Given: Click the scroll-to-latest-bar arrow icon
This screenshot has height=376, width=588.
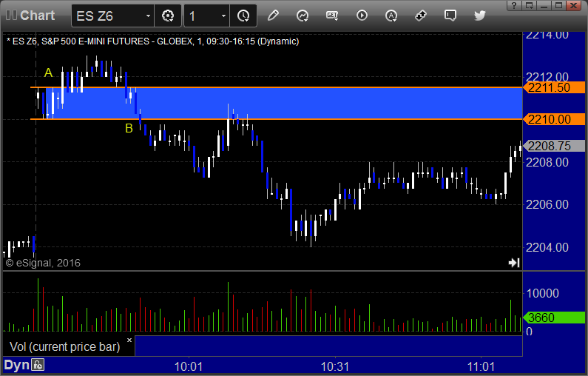Looking at the screenshot, I should click(x=514, y=263).
